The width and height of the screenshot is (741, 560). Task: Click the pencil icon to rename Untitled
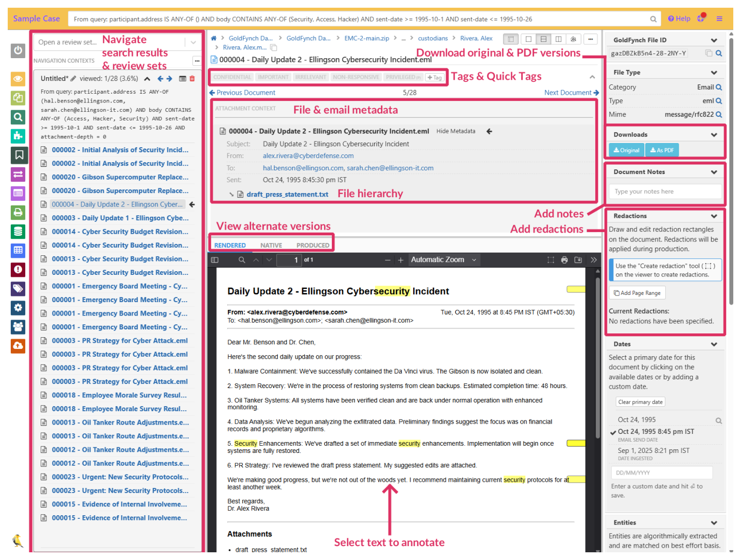74,79
